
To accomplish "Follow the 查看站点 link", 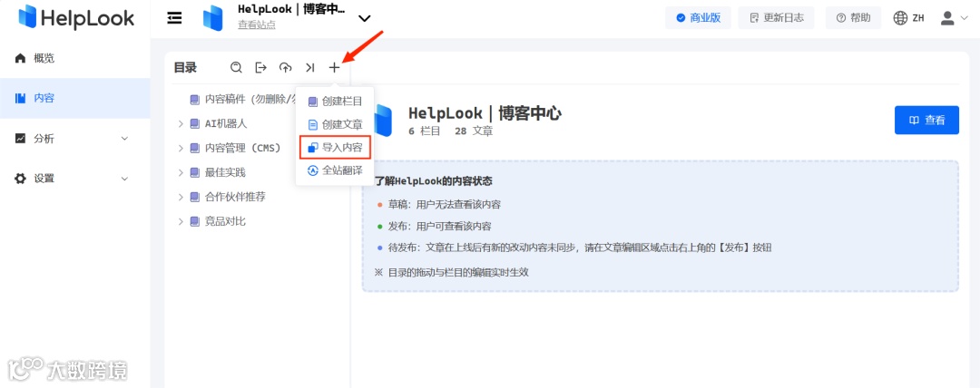I will 256,25.
